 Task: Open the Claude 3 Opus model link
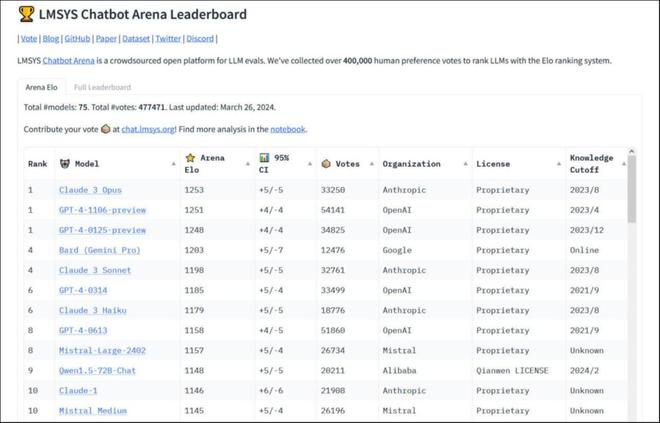tap(90, 190)
